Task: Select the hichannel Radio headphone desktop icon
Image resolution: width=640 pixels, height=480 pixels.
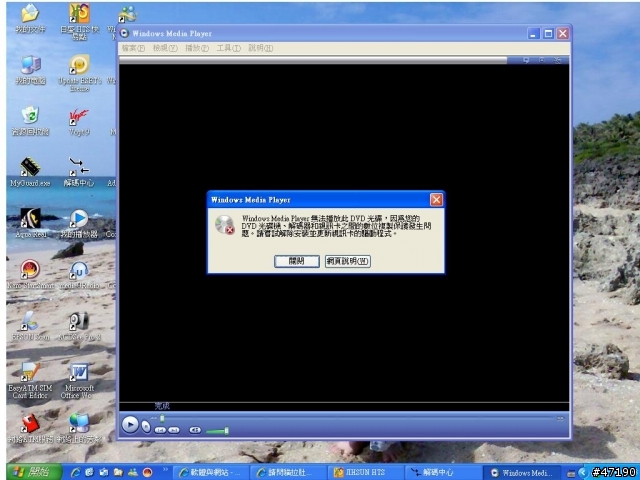Action: 79,274
